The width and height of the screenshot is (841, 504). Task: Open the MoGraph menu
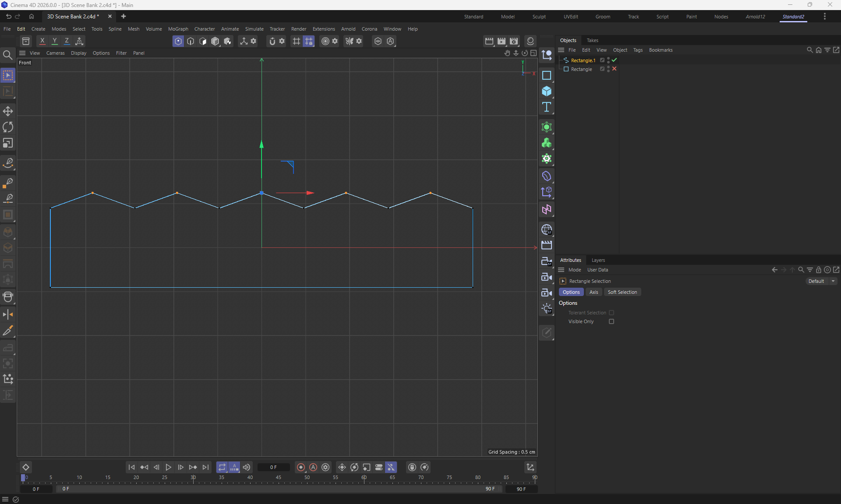tap(178, 29)
